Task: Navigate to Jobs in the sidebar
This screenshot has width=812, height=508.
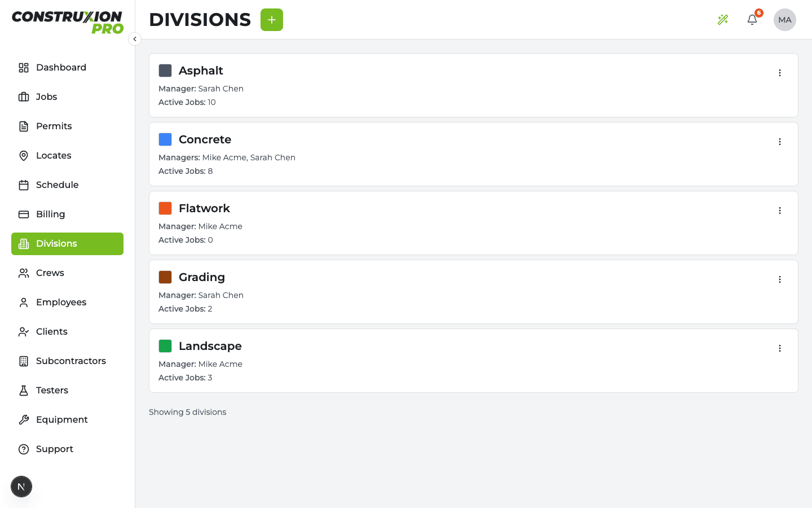Action: pos(67,97)
